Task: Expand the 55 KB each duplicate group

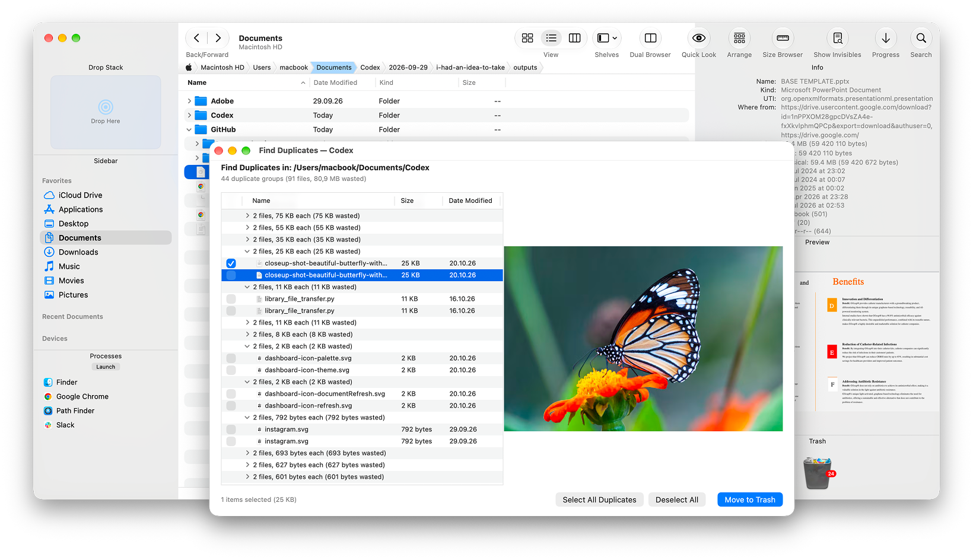Action: tap(247, 228)
